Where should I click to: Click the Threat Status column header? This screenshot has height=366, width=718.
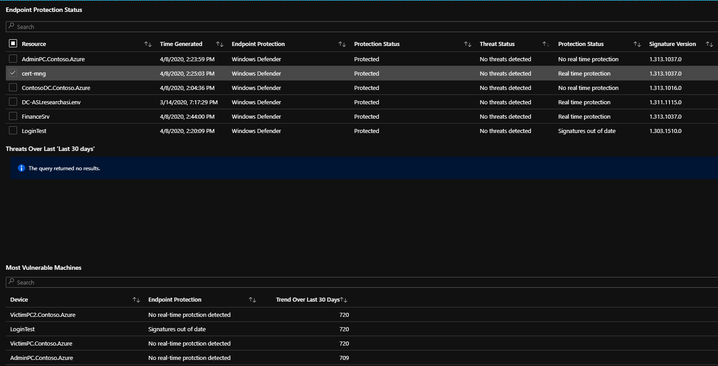tap(497, 44)
